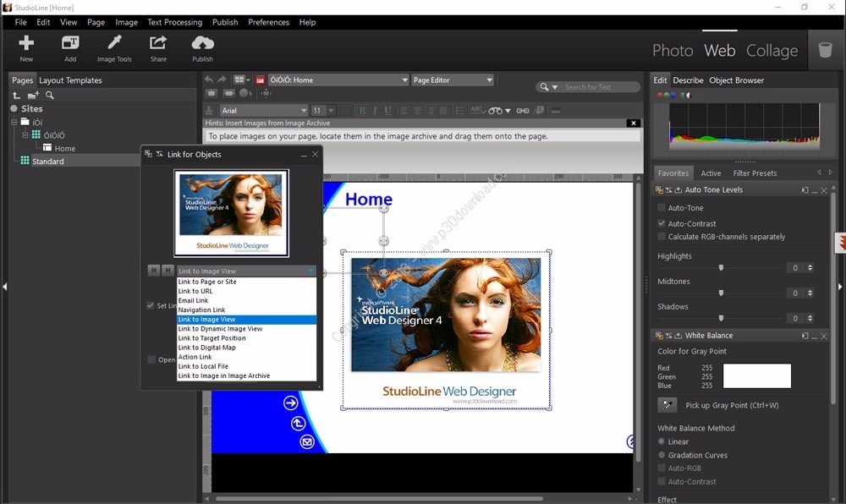Enable the Auto-Tone checkbox
Screen dimensions: 846x504
pos(662,207)
